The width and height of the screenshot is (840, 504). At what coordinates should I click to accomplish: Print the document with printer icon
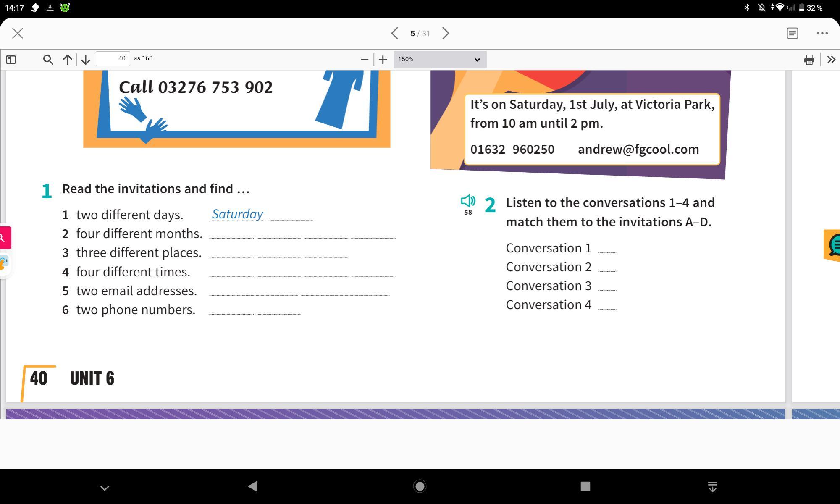click(809, 60)
